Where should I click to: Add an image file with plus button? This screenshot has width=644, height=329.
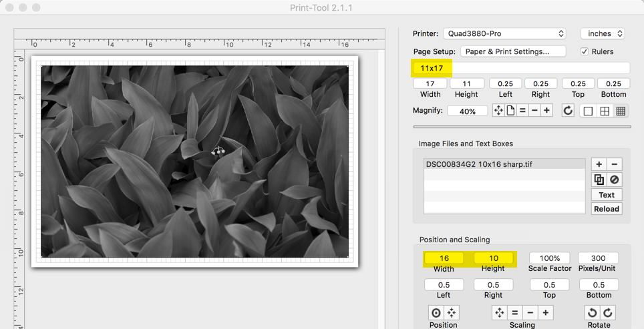coord(599,164)
